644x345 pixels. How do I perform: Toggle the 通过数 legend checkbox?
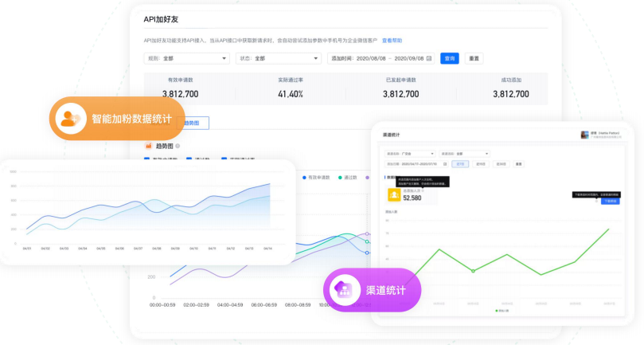click(x=188, y=159)
